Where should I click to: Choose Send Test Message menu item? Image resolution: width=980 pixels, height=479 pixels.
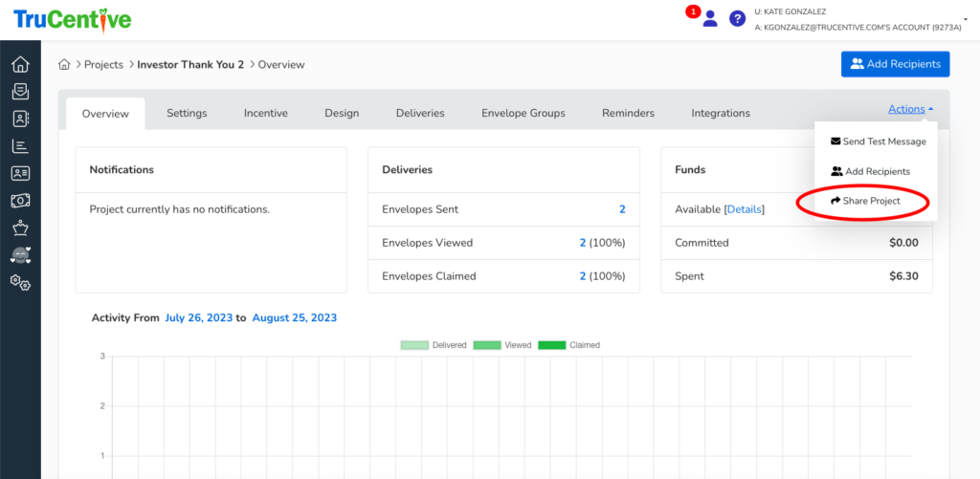[x=878, y=142]
